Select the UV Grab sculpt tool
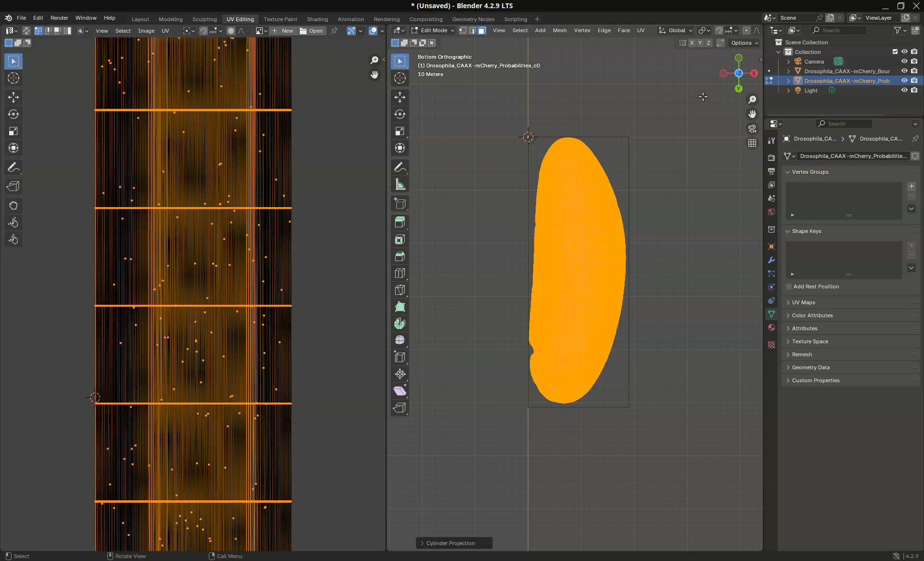The width and height of the screenshot is (924, 561). (13, 206)
